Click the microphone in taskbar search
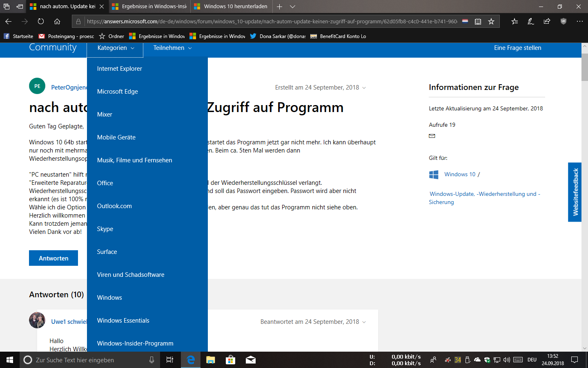588x368 pixels. pyautogui.click(x=151, y=360)
